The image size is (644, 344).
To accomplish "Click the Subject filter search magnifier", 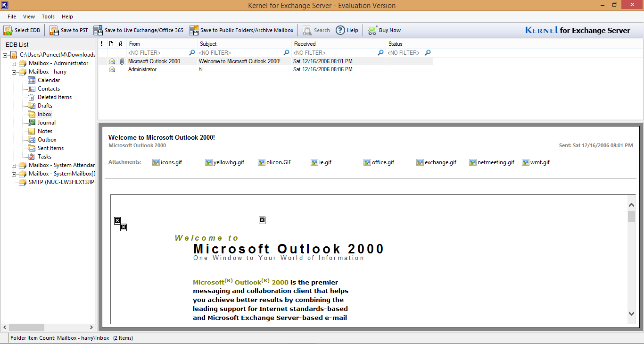I will tap(287, 53).
